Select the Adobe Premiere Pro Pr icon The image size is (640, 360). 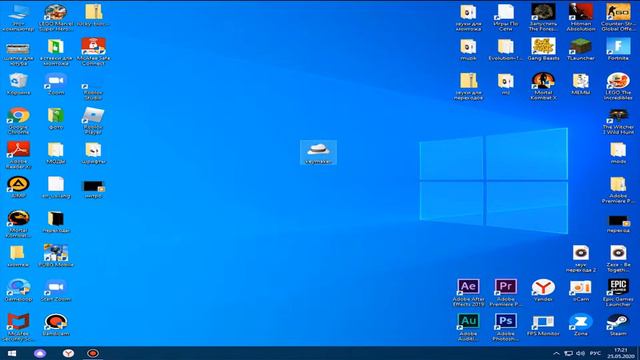[506, 293]
